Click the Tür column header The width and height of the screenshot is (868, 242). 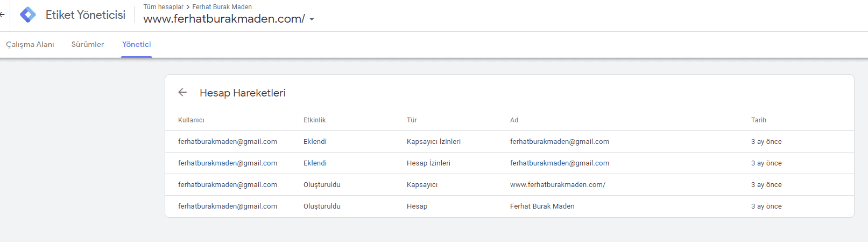(412, 120)
